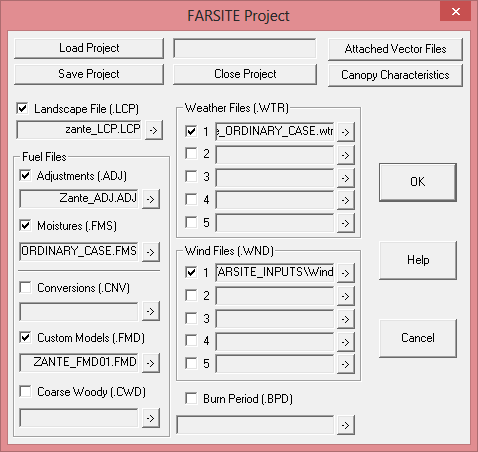Image resolution: width=478 pixels, height=452 pixels.
Task: Select the empty Conversions file field
Action: tap(79, 311)
